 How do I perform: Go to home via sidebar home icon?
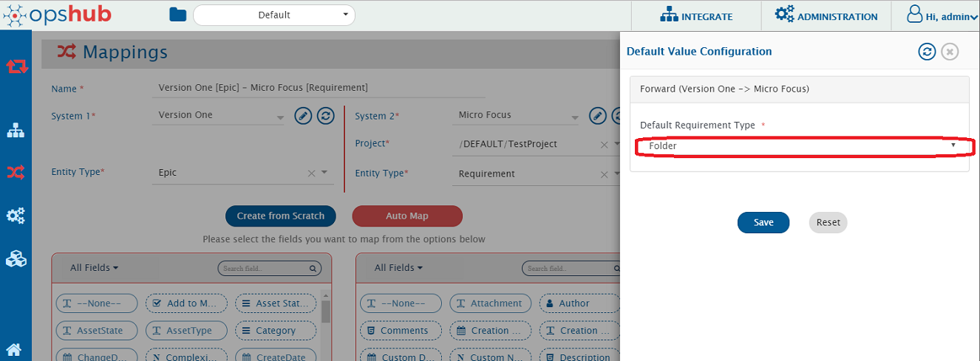[x=15, y=350]
